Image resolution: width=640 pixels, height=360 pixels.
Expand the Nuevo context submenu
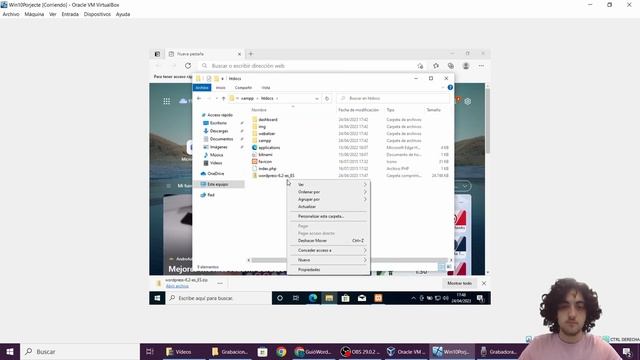click(329, 260)
